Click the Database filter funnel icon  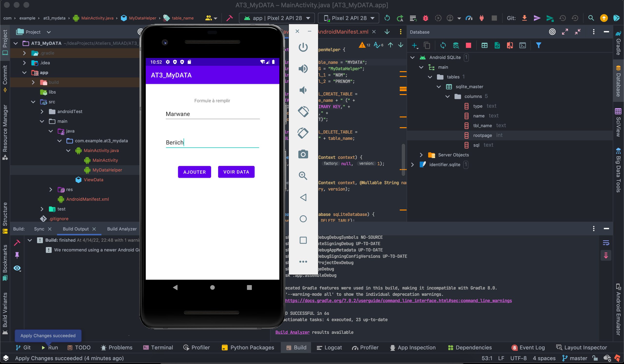click(x=538, y=45)
